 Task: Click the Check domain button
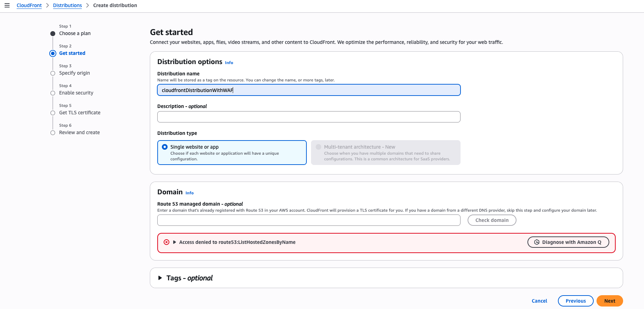492,220
